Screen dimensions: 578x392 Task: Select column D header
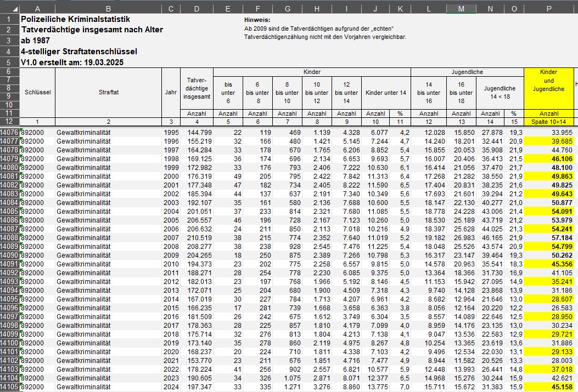coord(197,9)
